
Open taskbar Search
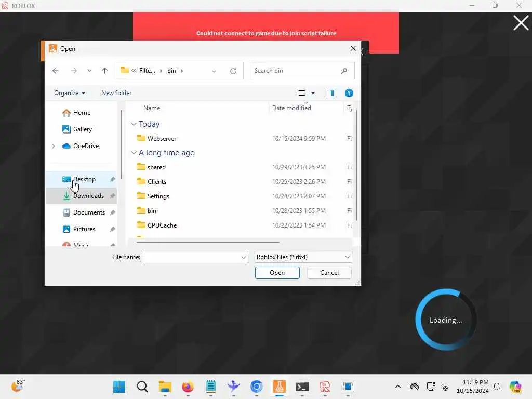click(142, 387)
